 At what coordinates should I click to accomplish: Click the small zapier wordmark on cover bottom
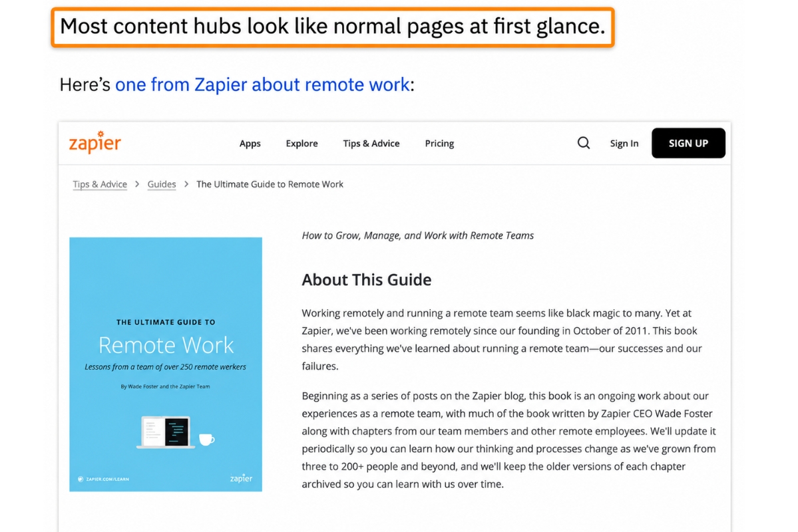click(241, 478)
